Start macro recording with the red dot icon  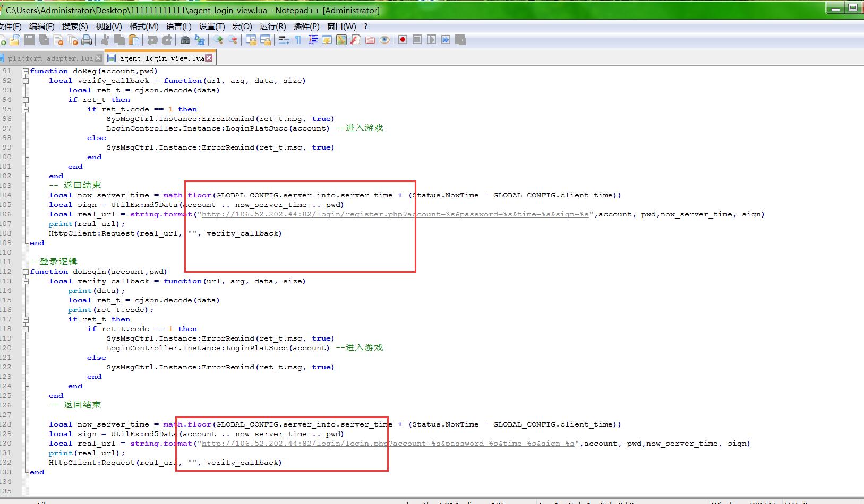(403, 40)
